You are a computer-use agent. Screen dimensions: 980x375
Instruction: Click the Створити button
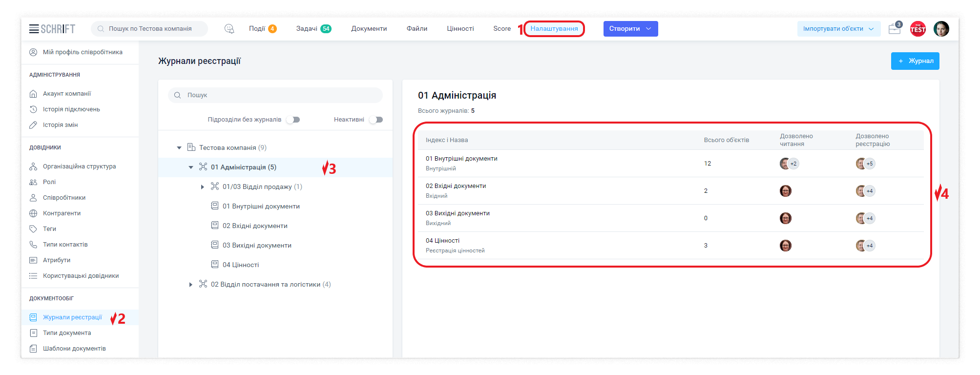[630, 29]
